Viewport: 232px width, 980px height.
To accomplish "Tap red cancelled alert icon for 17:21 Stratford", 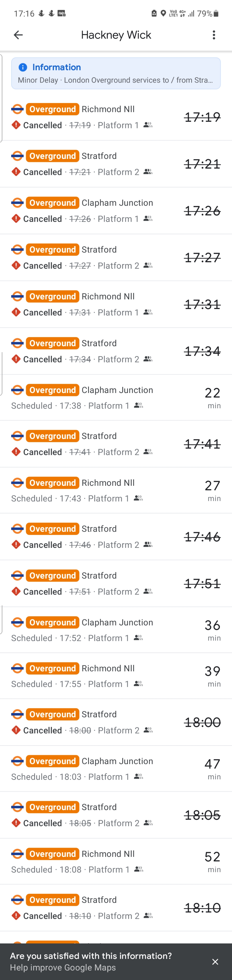I will coord(16,172).
